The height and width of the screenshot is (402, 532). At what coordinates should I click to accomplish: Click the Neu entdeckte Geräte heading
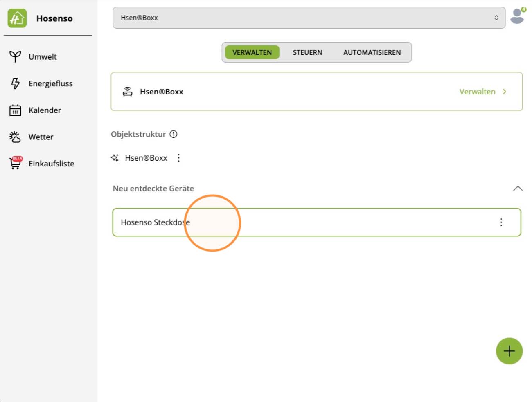pos(153,189)
